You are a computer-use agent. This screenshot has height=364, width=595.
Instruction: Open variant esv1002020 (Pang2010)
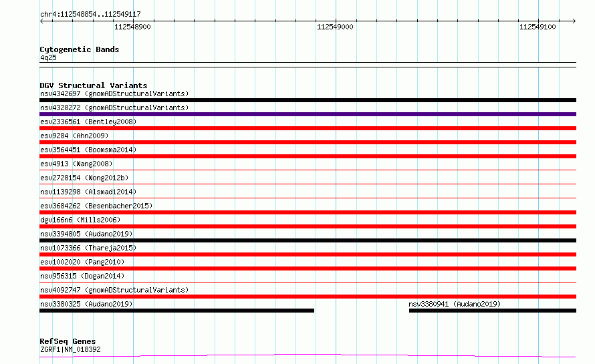coord(82,262)
